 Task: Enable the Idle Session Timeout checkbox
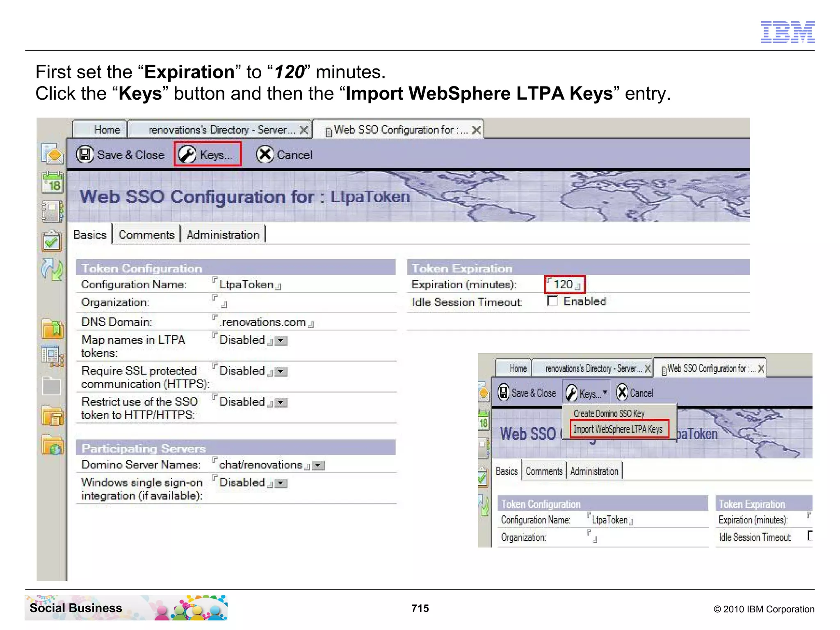pyautogui.click(x=552, y=301)
